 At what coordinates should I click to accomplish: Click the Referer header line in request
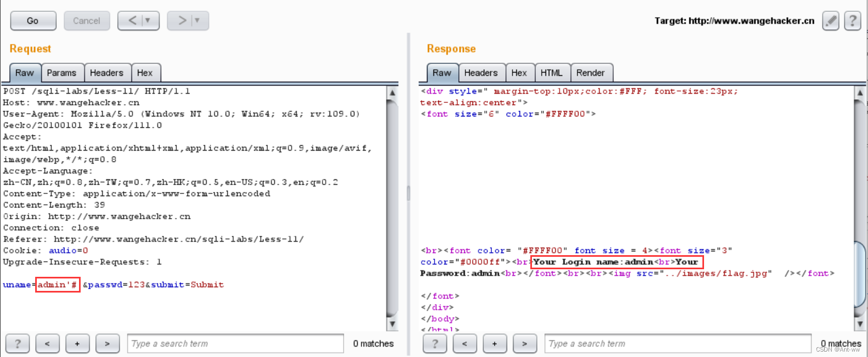pos(154,239)
